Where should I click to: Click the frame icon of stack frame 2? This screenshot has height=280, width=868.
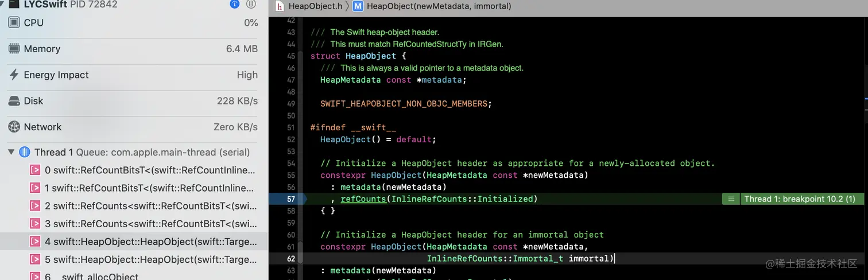pos(35,205)
